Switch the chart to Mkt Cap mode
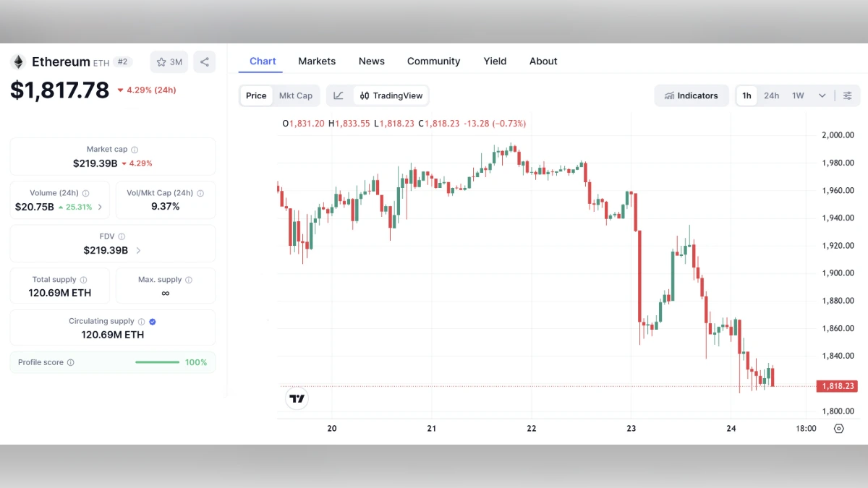The width and height of the screenshot is (868, 488). pos(296,95)
